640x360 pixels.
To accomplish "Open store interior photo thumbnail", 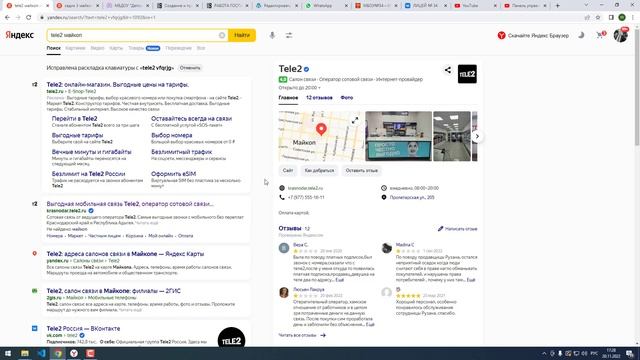I will point(452,136).
